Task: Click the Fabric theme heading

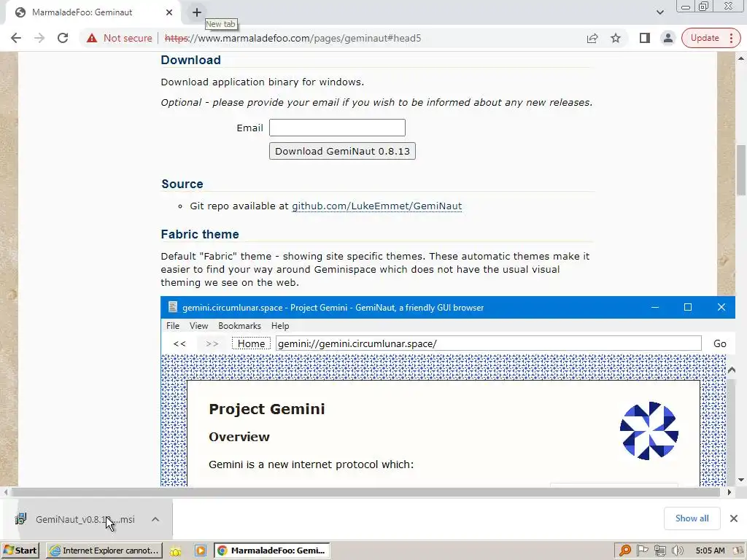Action: pos(200,234)
